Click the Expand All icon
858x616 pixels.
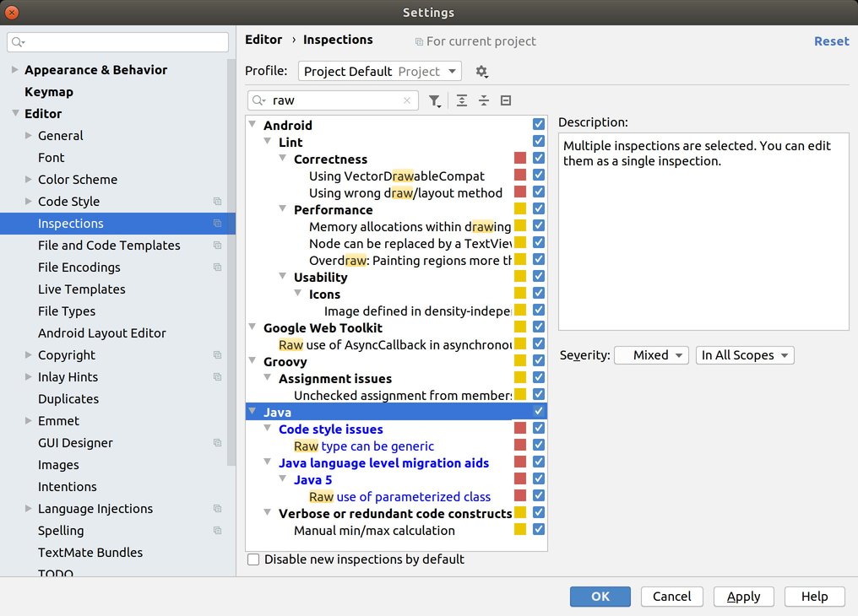(462, 100)
